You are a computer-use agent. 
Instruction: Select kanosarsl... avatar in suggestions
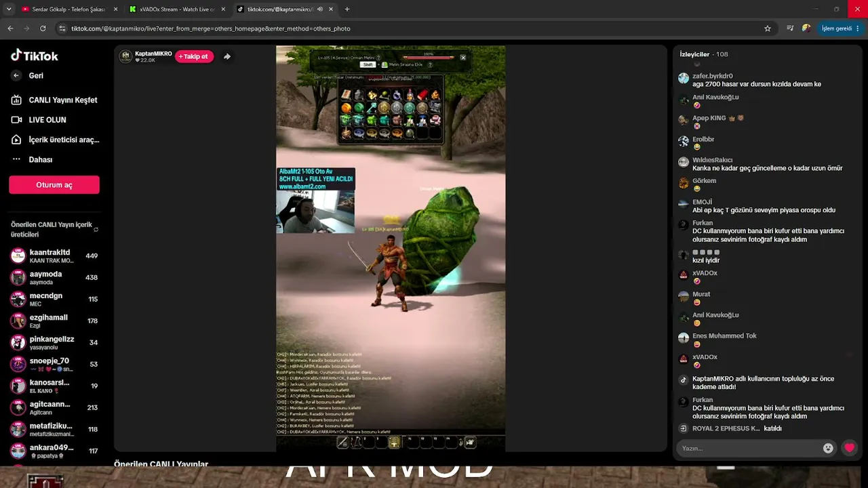[18, 386]
